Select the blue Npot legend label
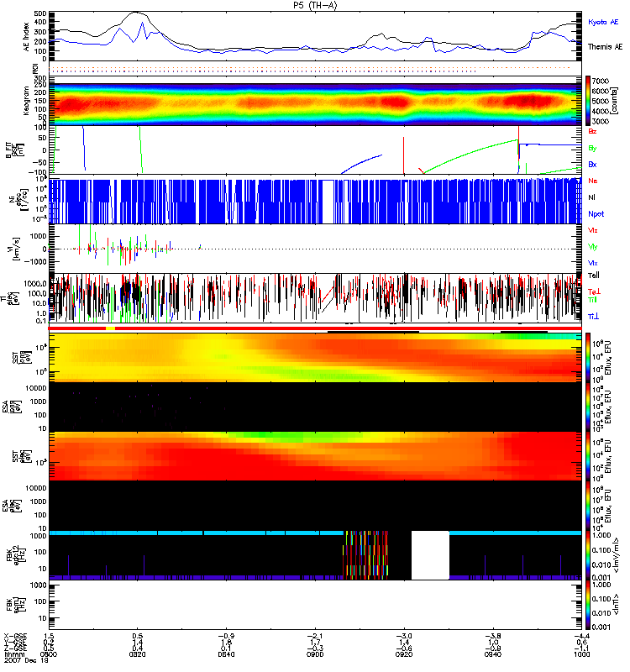 596,214
